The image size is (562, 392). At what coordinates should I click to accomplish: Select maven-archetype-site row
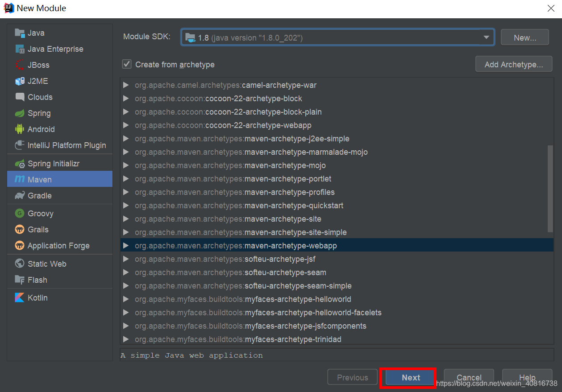point(337,219)
